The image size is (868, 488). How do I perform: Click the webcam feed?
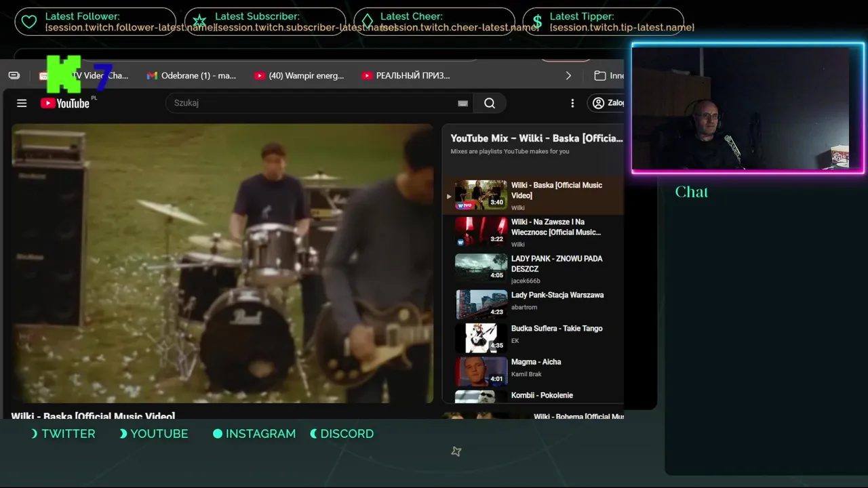coord(748,108)
